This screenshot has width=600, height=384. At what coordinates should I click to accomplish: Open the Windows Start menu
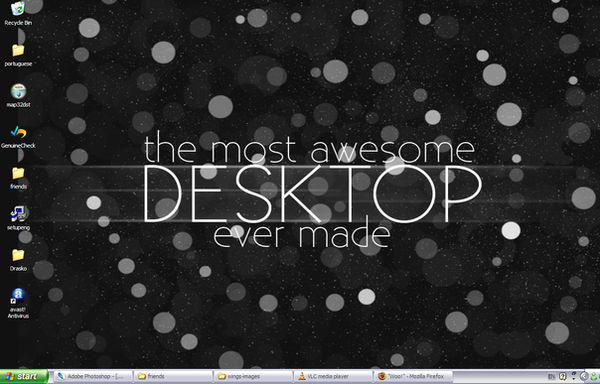point(24,376)
